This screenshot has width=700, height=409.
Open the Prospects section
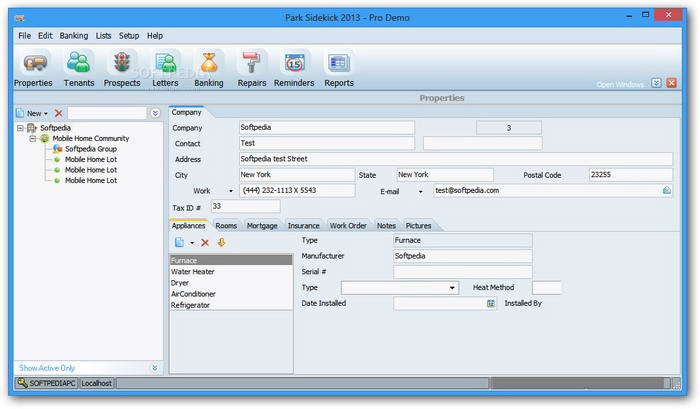click(122, 67)
